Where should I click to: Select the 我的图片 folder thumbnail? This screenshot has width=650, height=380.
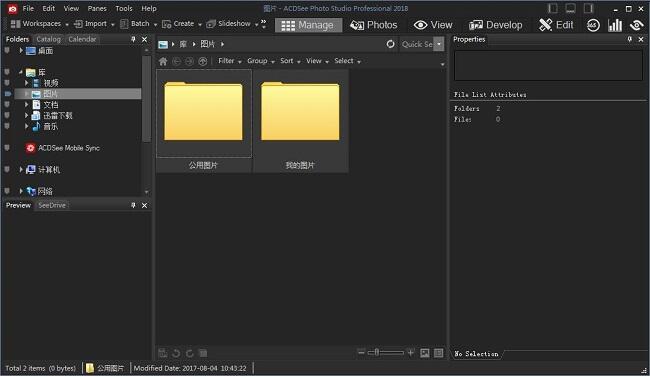[300, 121]
